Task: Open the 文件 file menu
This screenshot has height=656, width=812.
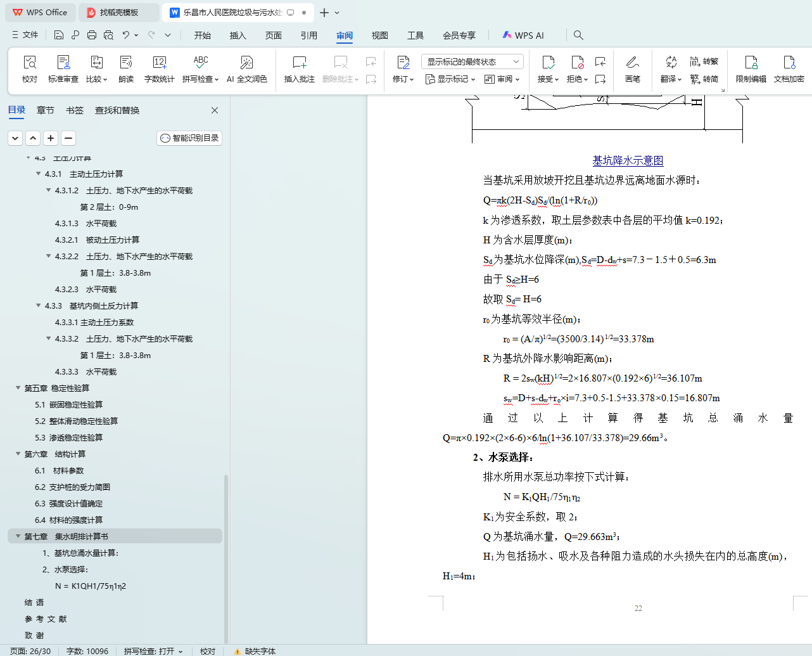Action: 25,35
